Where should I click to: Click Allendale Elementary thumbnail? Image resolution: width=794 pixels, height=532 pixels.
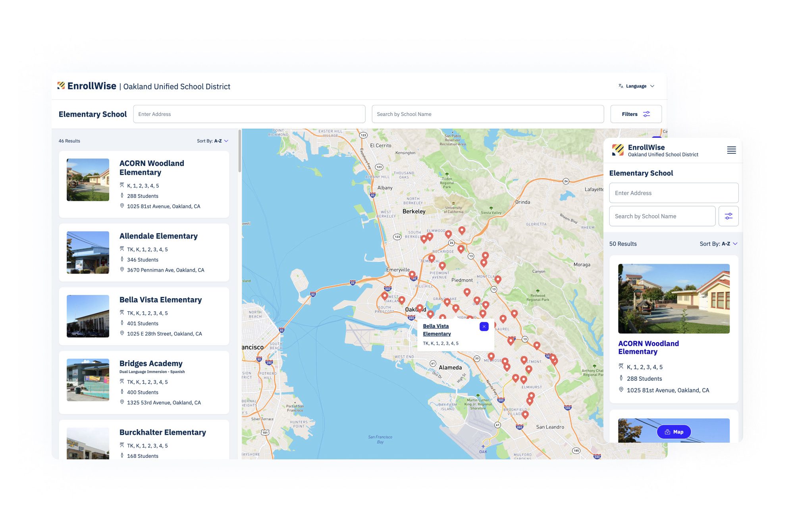pos(88,253)
